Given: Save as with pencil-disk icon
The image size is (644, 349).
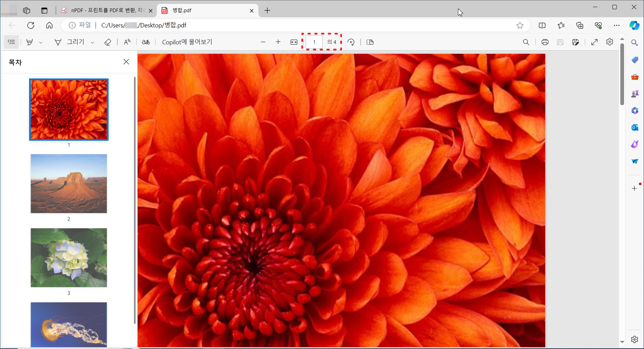Looking at the screenshot, I should pyautogui.click(x=576, y=42).
